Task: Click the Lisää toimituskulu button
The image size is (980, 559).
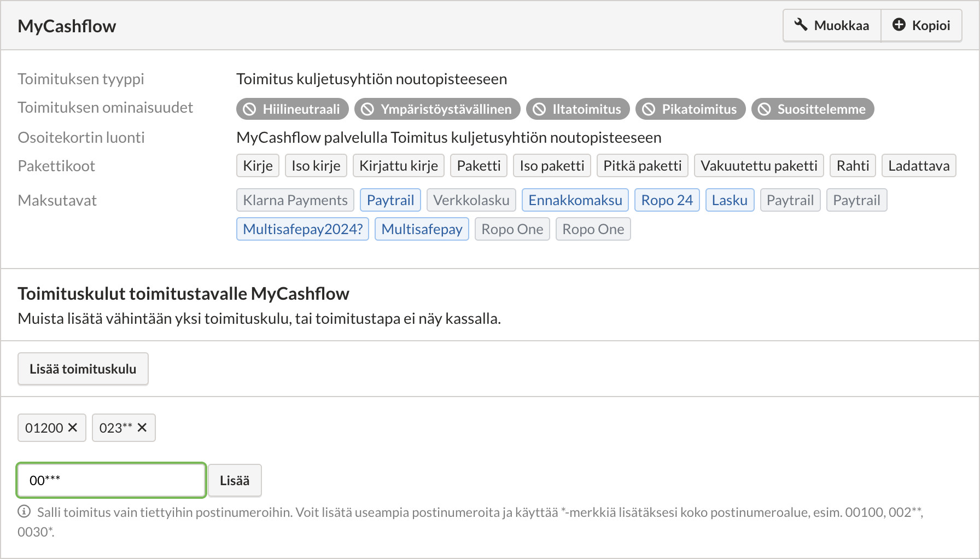Action: 83,369
